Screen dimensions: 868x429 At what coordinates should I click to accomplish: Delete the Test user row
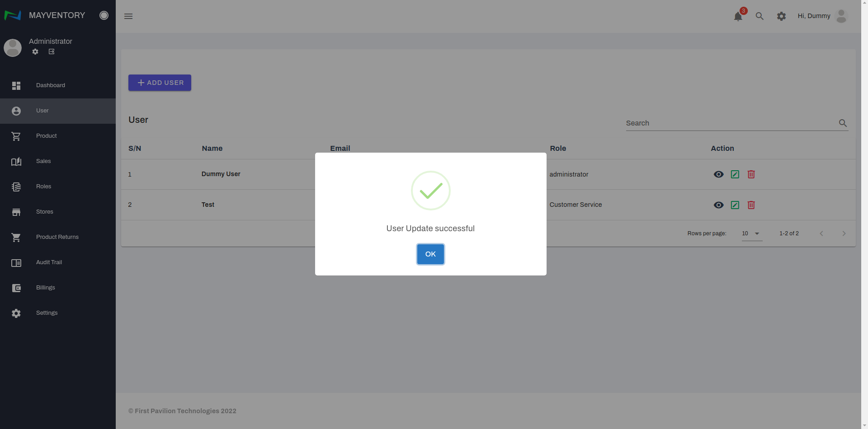751,205
